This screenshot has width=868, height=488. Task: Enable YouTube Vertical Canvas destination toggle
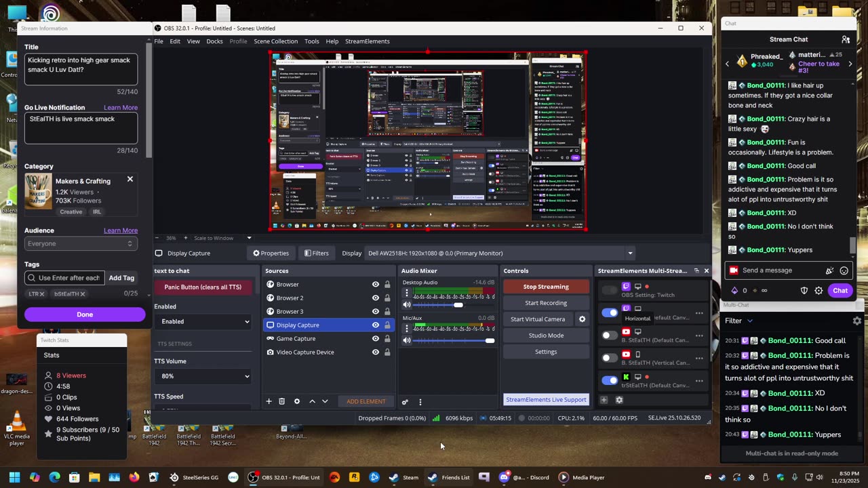click(610, 358)
